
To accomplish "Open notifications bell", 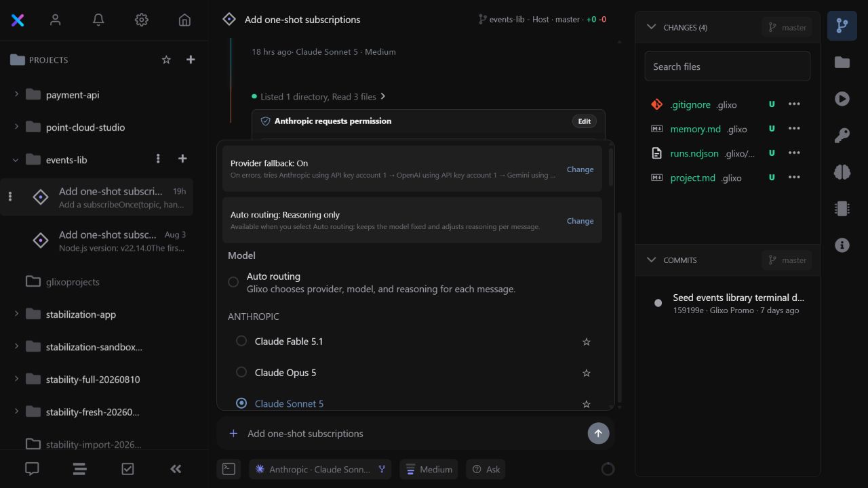I will (x=98, y=20).
